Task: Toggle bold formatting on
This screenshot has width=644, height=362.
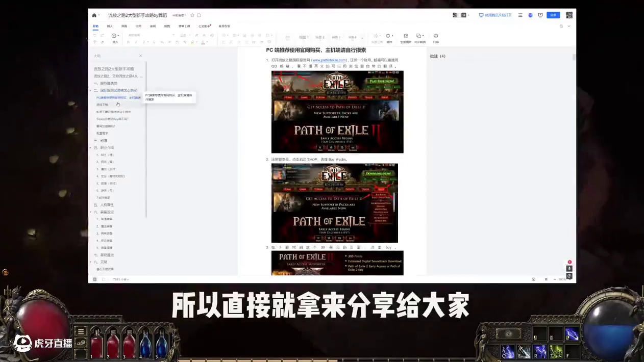Action: [x=129, y=42]
